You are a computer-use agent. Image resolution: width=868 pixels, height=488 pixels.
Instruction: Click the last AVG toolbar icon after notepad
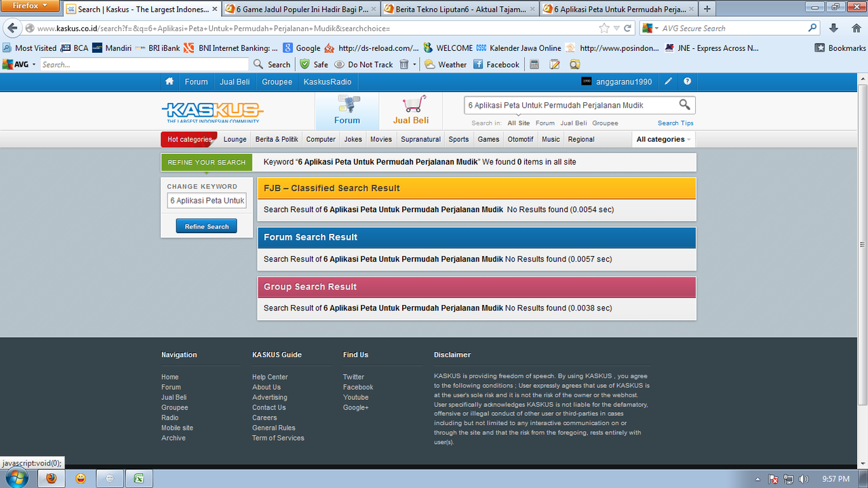pos(574,64)
